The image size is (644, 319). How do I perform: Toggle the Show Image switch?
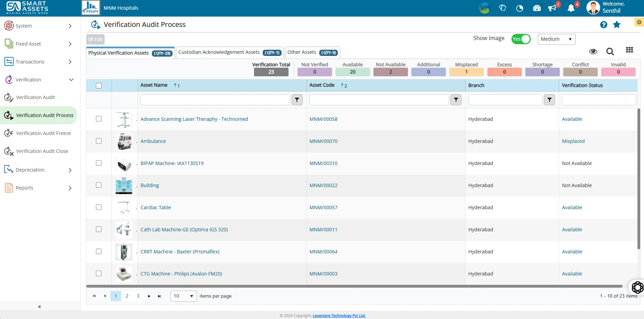(x=521, y=39)
